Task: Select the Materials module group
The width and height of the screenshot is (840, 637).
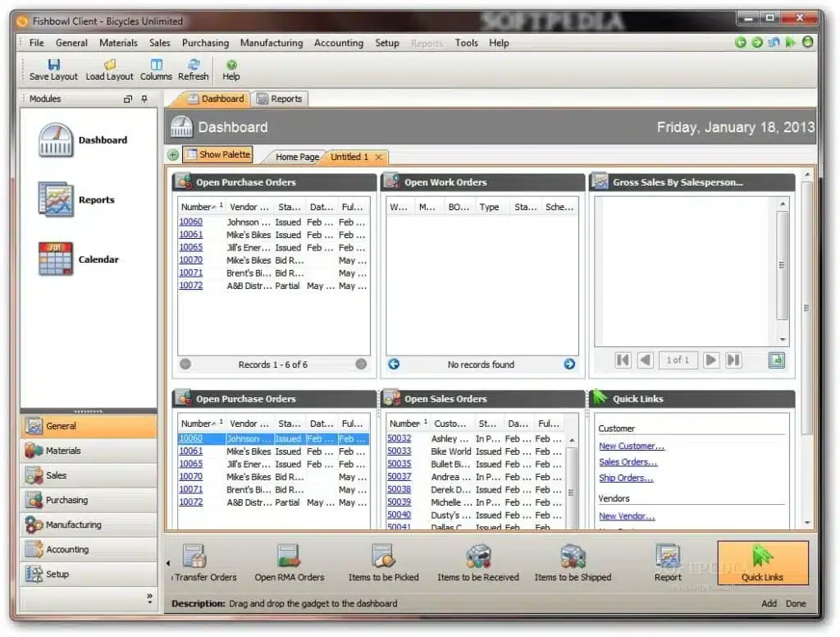Action: pos(89,451)
